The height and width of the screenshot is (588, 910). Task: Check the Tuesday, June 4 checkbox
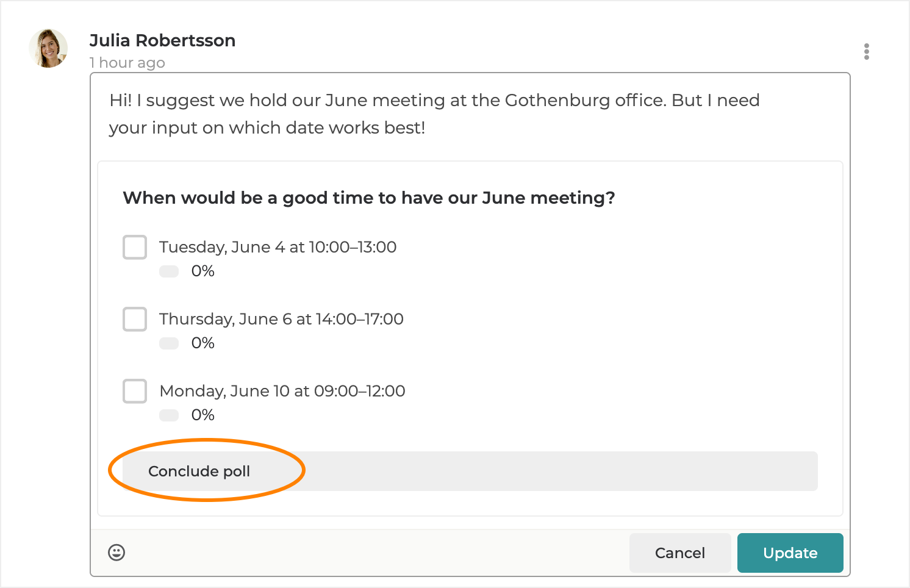click(135, 247)
